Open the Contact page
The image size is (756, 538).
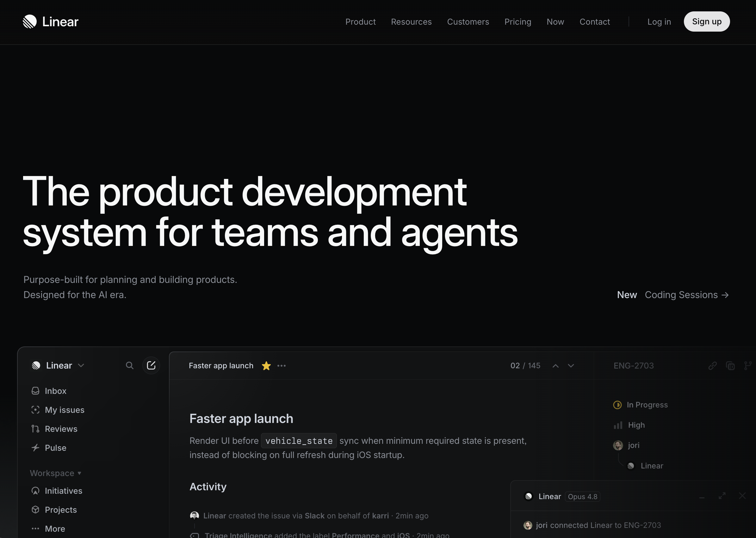point(595,22)
